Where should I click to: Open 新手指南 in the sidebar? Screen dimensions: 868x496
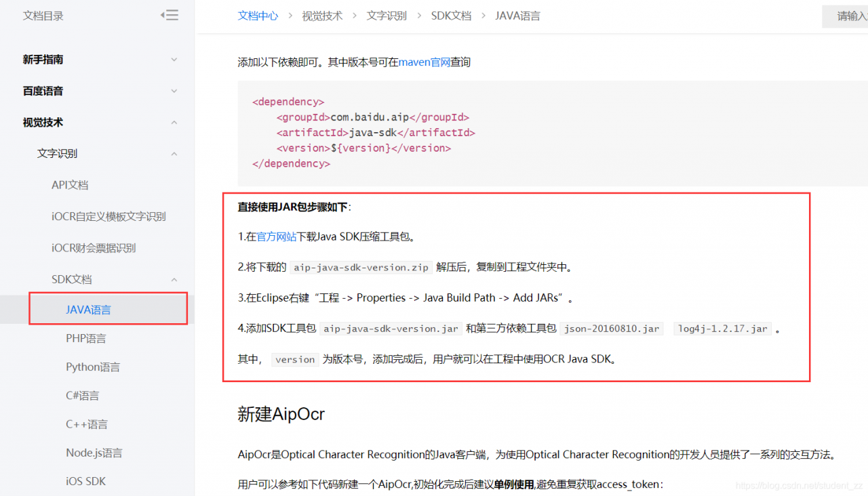click(43, 60)
